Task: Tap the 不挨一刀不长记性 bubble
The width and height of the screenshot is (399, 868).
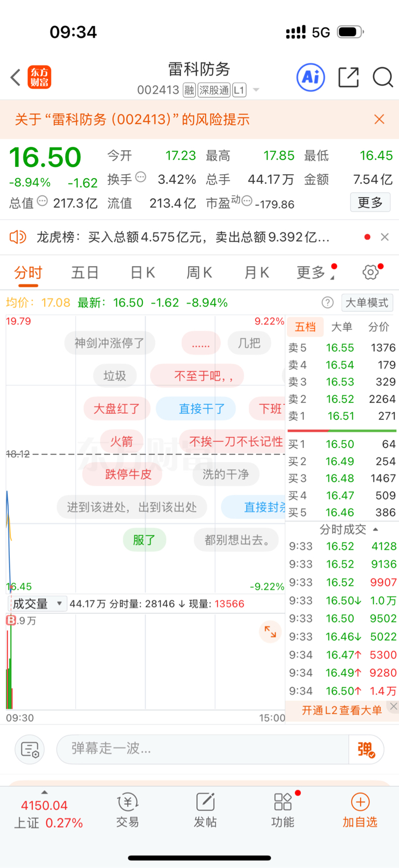Action: 233,441
